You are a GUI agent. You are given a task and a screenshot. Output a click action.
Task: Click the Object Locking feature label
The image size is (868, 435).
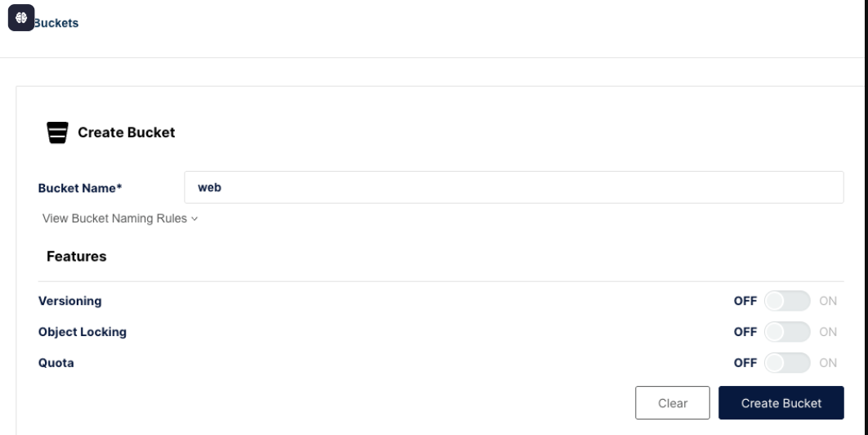83,332
